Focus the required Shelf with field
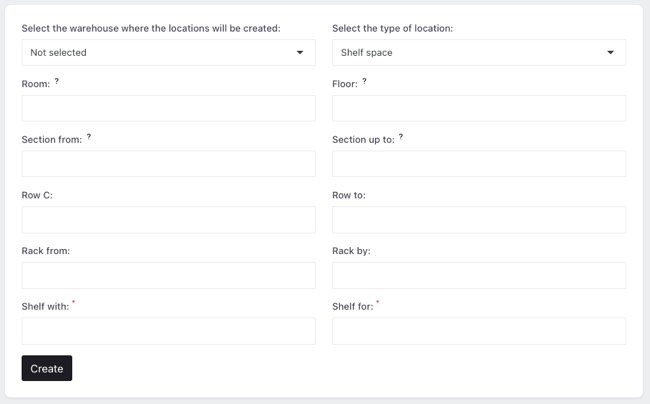 [x=168, y=331]
